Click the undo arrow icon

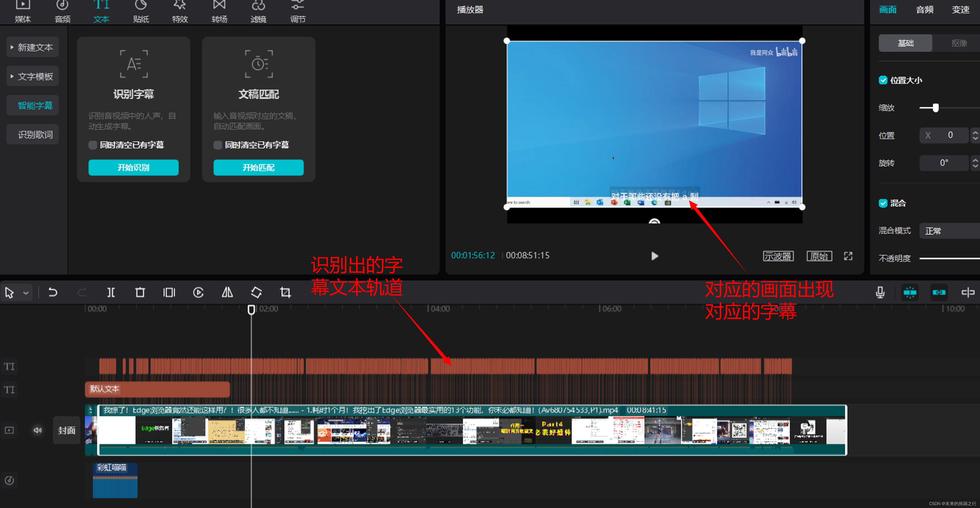click(x=53, y=292)
